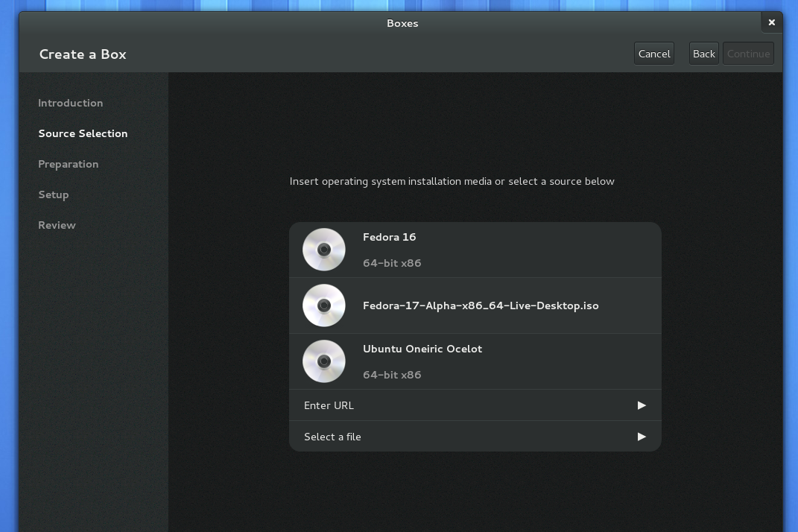Click the Continue button
Screen dimensions: 798x532
(x=748, y=54)
